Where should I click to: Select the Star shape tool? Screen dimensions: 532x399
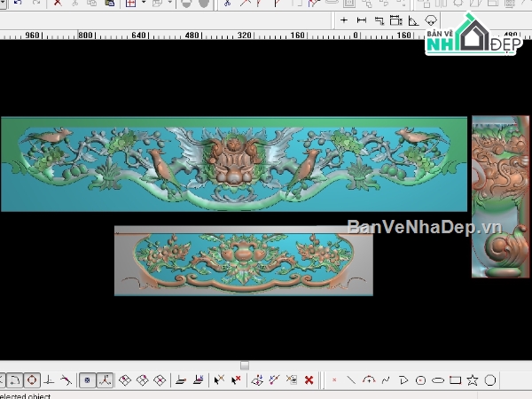[x=473, y=380]
